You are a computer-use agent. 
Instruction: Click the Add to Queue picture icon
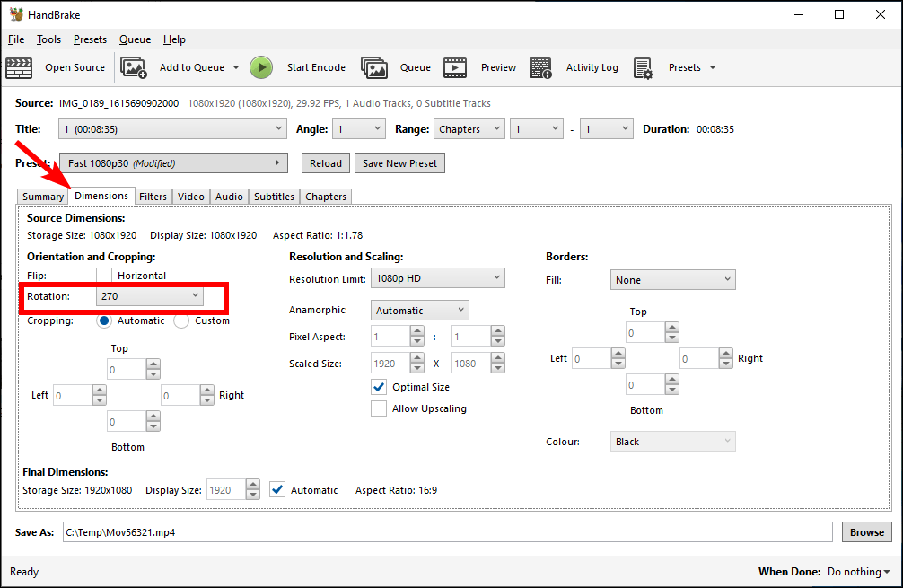[x=134, y=68]
